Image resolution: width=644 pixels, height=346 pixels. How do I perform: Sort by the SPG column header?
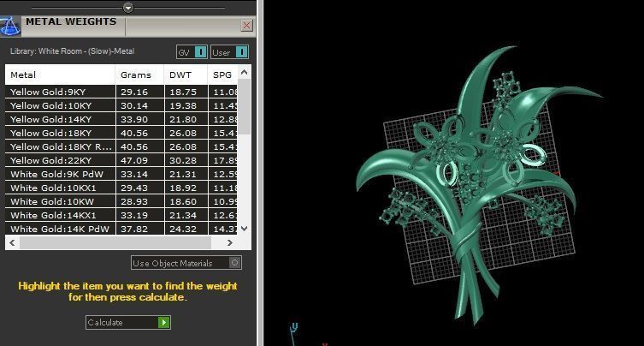click(x=222, y=75)
